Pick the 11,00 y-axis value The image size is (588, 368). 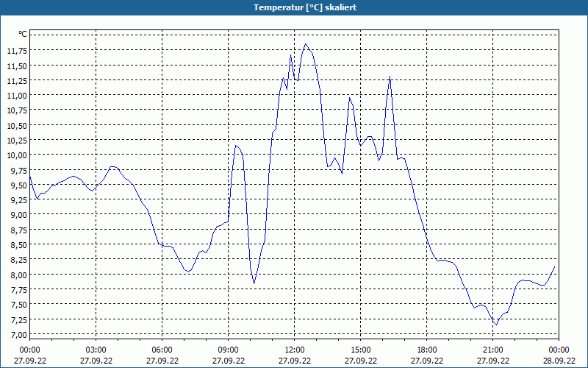[x=17, y=96]
